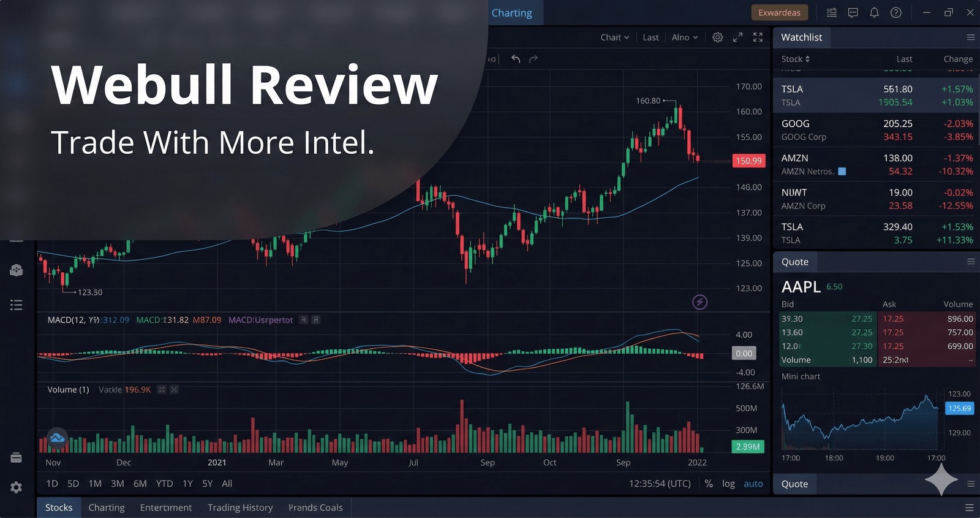Click the 125.69 mini chart price label

pos(959,408)
